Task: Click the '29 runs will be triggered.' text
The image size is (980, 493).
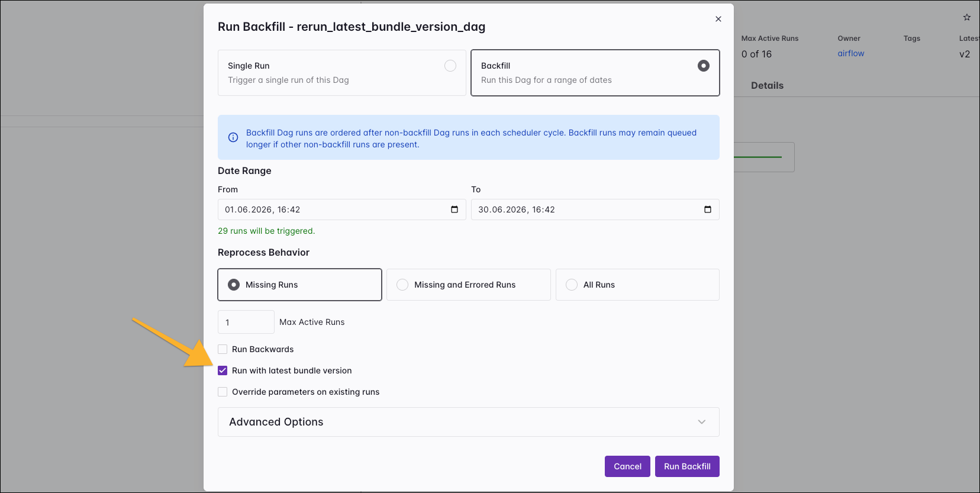Action: coord(266,231)
